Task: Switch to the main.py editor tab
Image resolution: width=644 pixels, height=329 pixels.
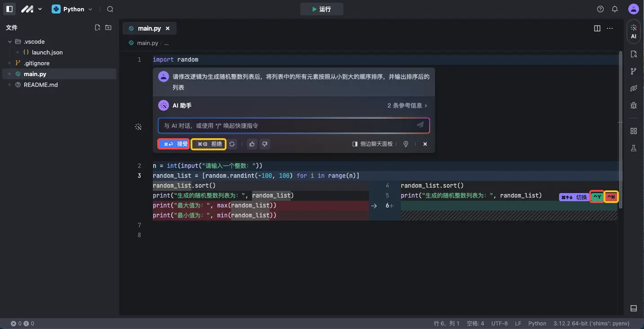Action: click(x=149, y=28)
